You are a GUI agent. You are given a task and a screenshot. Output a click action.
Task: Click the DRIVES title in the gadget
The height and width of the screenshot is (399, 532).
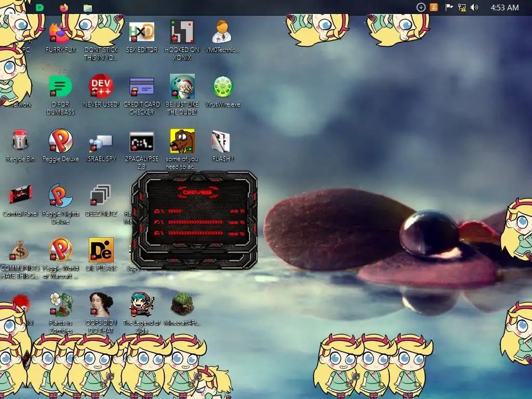pyautogui.click(x=197, y=192)
